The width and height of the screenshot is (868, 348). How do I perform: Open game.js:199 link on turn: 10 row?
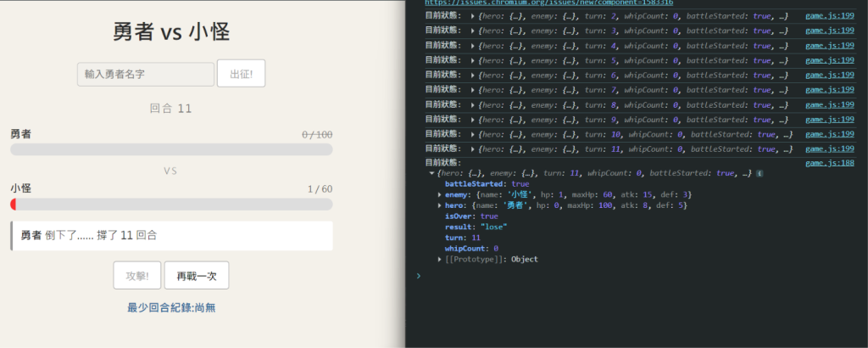click(829, 134)
